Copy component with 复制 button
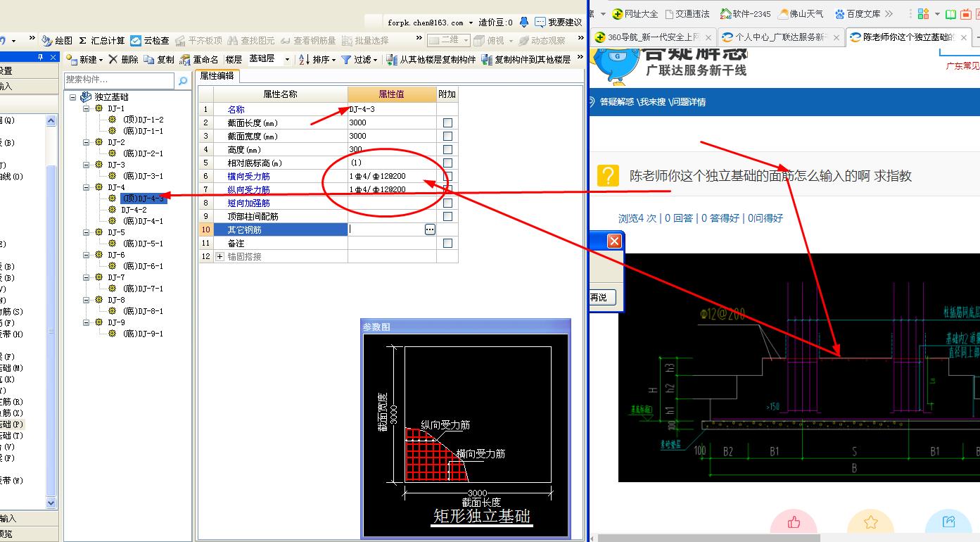 (x=159, y=60)
